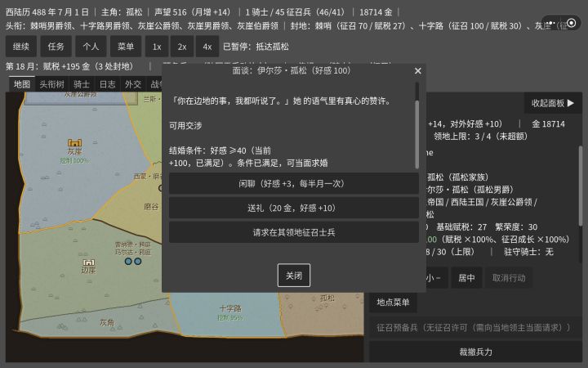Click 驻守骑士: 无 text
This screenshot has height=368, width=588.
click(x=528, y=252)
